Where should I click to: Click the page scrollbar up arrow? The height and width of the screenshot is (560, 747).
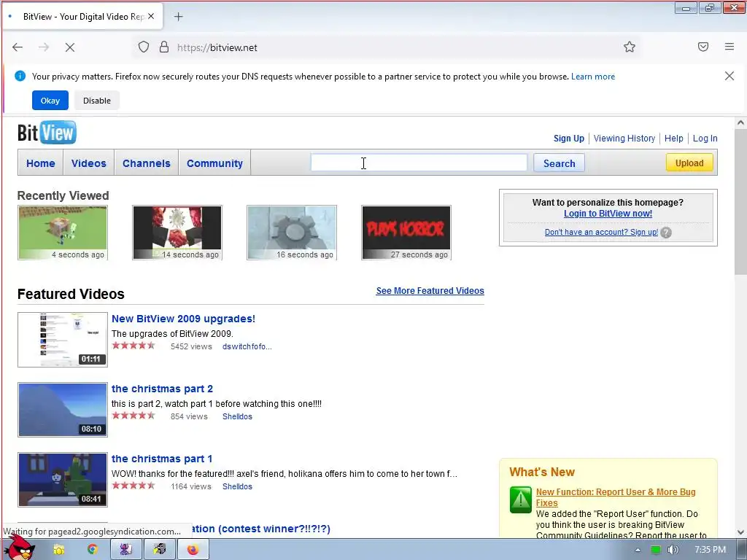[740, 122]
